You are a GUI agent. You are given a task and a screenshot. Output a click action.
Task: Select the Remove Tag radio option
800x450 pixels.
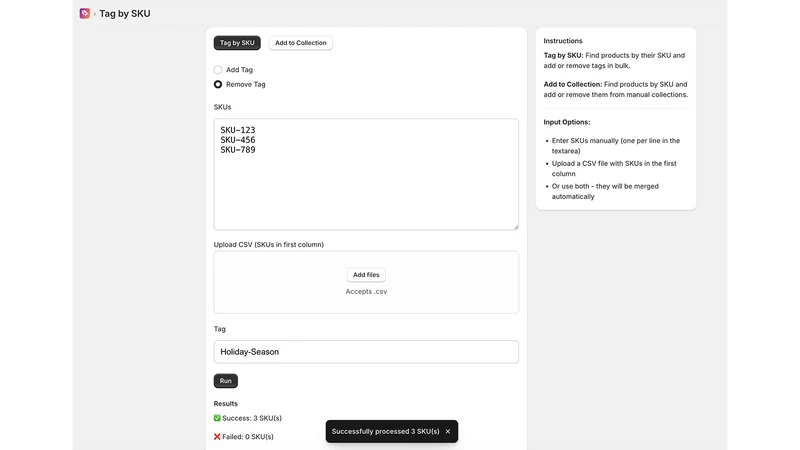218,84
